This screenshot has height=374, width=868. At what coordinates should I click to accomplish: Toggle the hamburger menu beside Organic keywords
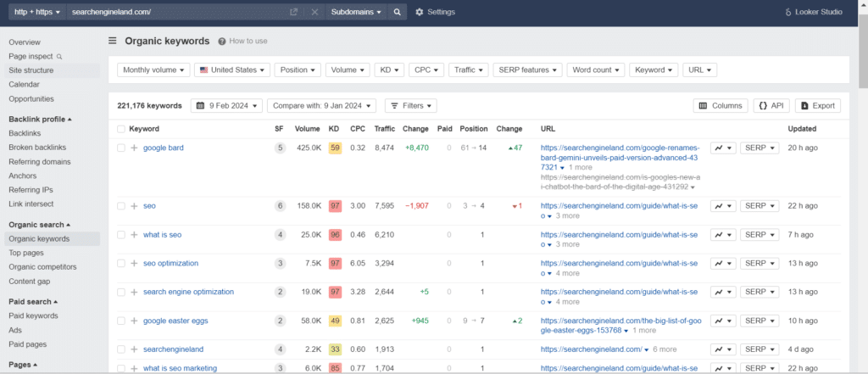113,41
